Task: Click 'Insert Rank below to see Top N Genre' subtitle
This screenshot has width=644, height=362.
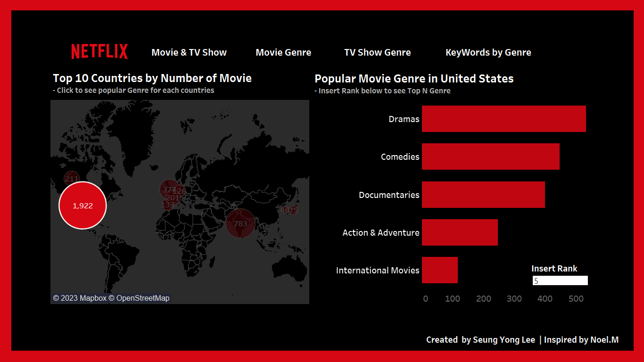Action: 382,90
